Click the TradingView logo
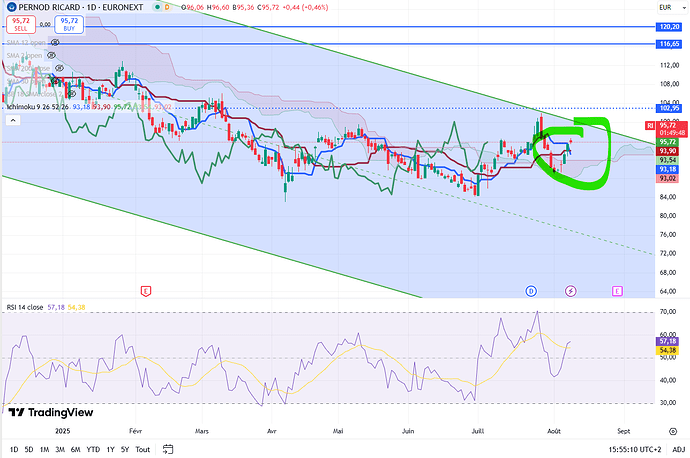Image resolution: width=690 pixels, height=458 pixels. [46, 411]
